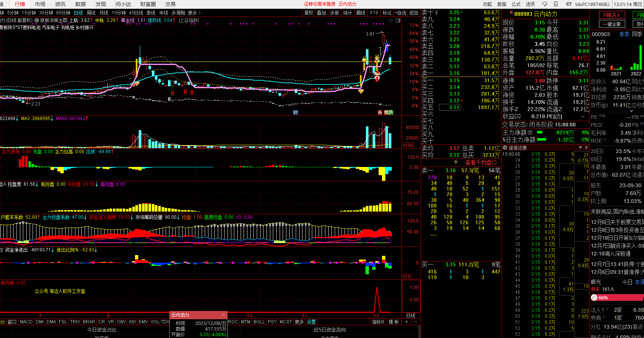The image size is (644, 338).
Task: Click the 一键全撤 button
Action: tap(612, 24)
